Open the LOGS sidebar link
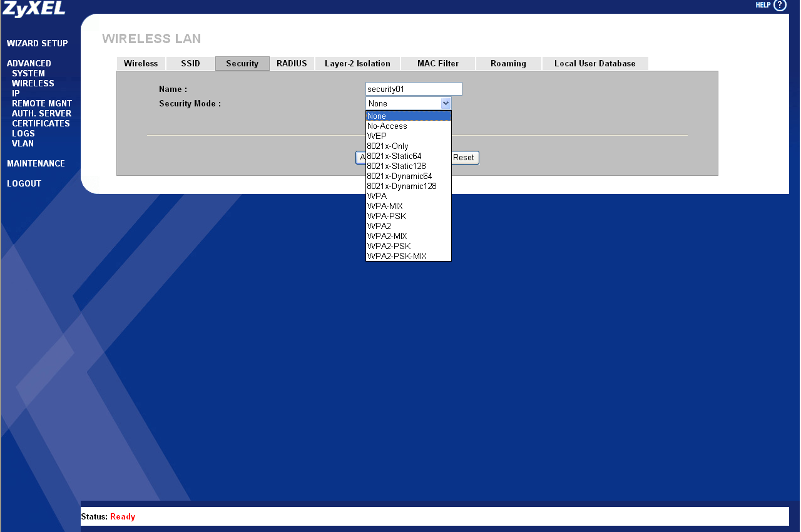801x532 pixels. [23, 133]
